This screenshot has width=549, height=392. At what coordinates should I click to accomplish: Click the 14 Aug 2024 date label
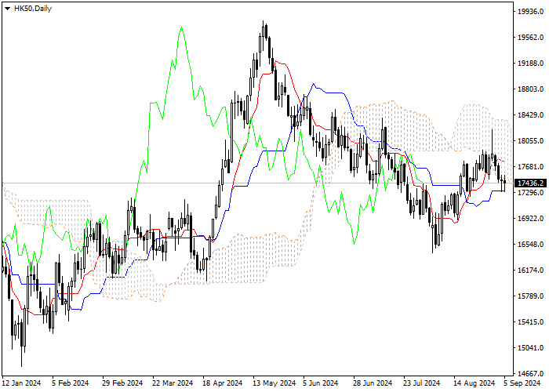(x=474, y=383)
